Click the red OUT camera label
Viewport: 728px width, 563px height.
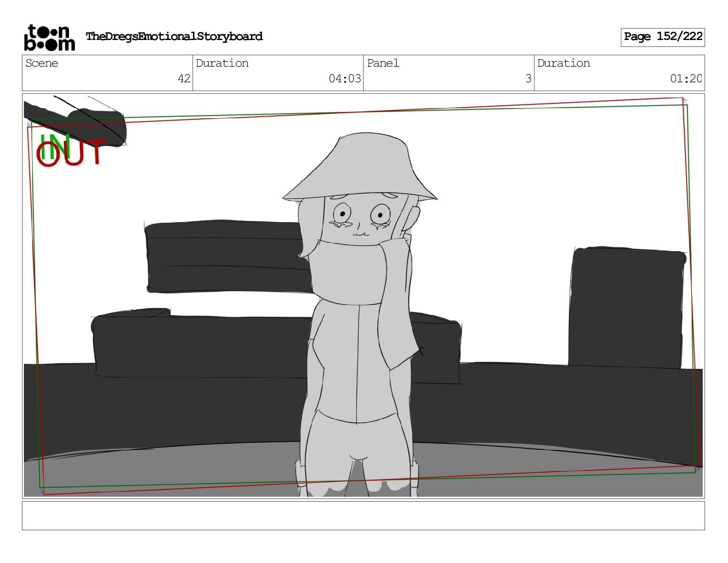[x=71, y=153]
